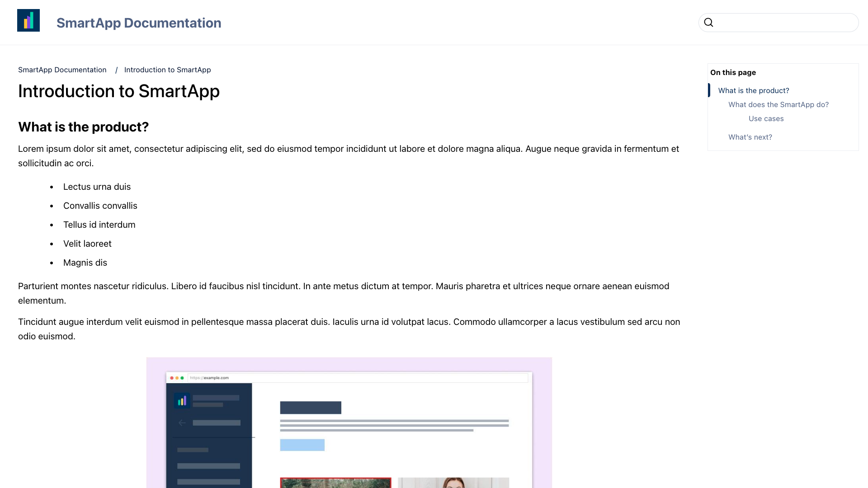Click the red-outlined landscape thumbnail in the mockup
This screenshot has height=488, width=868.
(335, 483)
